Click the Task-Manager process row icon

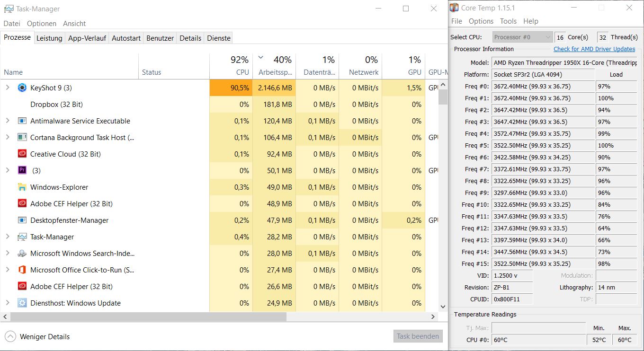pyautogui.click(x=22, y=237)
